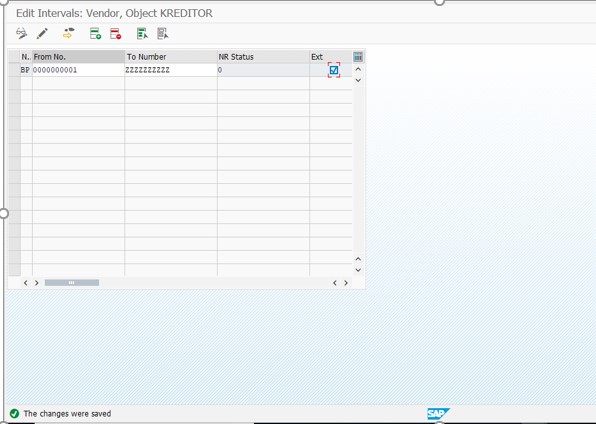Uncheck the Ext checkbox for BP interval
This screenshot has width=596, height=424.
pos(334,70)
